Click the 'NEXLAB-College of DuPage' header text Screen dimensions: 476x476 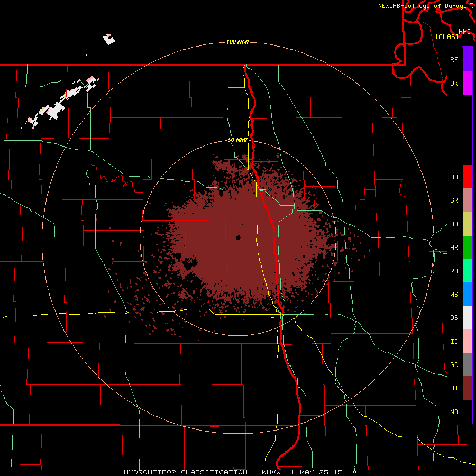click(422, 6)
